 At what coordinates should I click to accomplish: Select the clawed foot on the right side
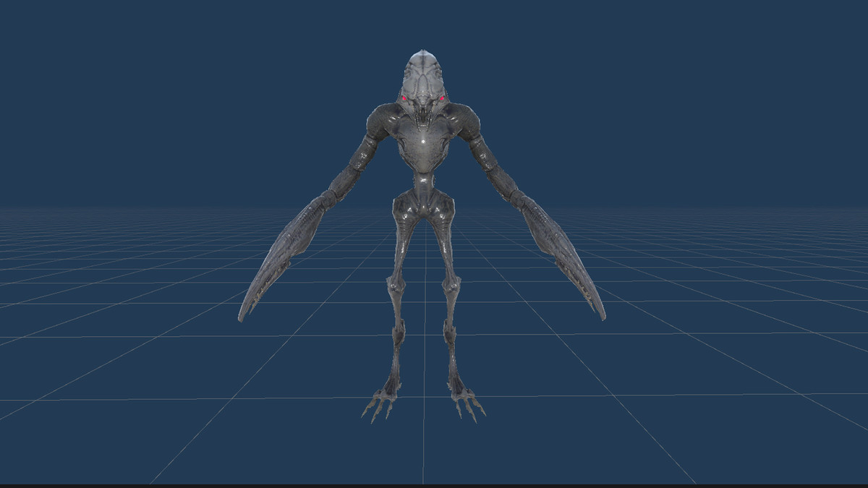pos(466,403)
